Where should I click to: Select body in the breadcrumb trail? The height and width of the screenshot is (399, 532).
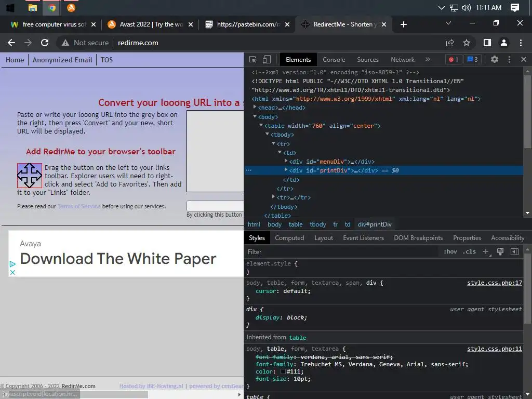274,224
